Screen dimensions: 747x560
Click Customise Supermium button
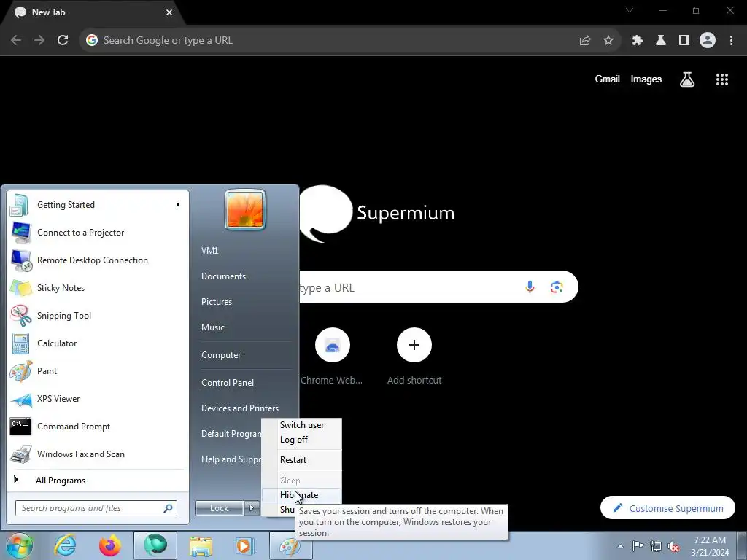pyautogui.click(x=667, y=508)
